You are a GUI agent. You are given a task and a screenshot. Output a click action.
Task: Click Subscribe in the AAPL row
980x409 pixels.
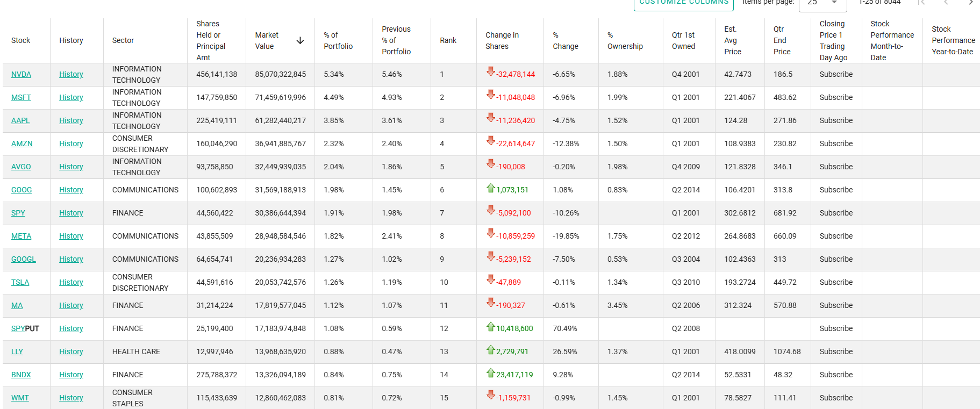coord(835,121)
